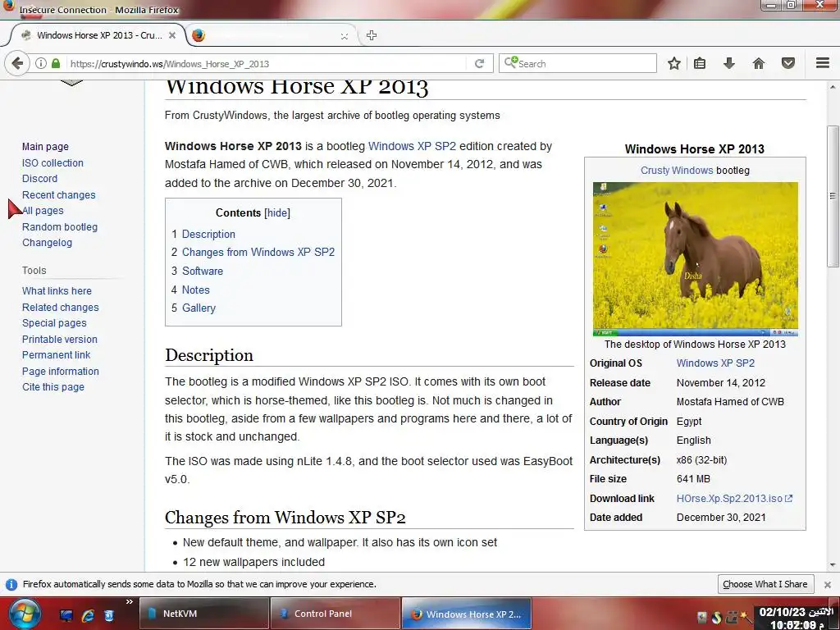Open the Windows Start orb
This screenshot has width=840, height=630.
click(x=24, y=614)
